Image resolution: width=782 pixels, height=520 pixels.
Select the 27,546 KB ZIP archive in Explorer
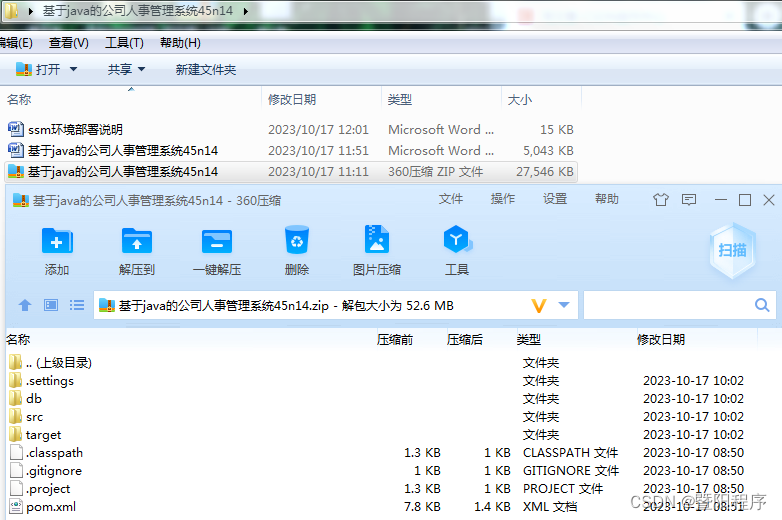[290, 172]
